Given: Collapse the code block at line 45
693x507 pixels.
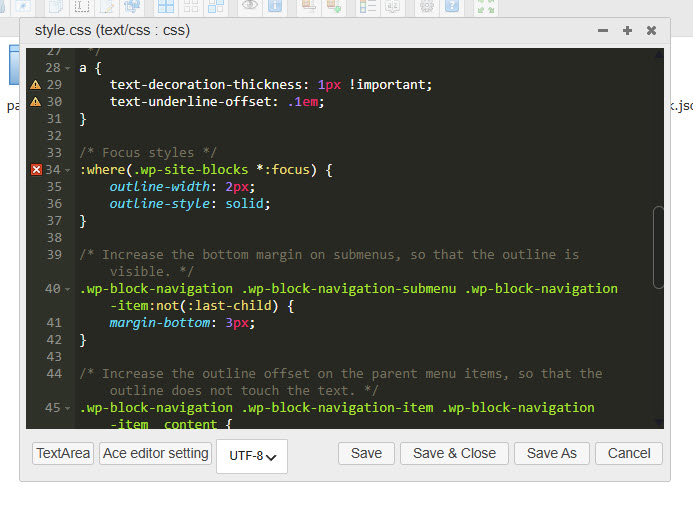Looking at the screenshot, I should coord(68,408).
